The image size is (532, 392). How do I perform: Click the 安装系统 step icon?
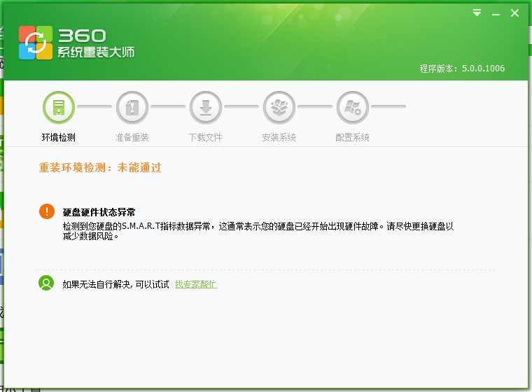tap(279, 108)
